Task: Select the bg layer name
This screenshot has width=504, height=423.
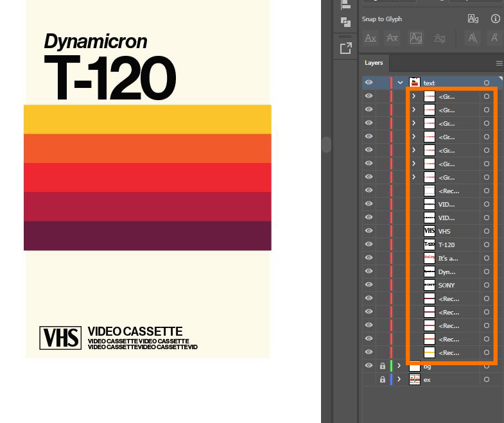Action: 427,367
